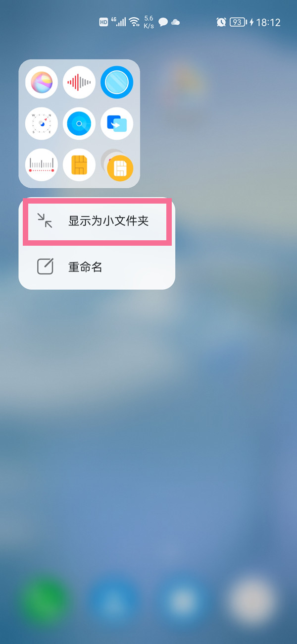Open the Phone Clone app
This screenshot has width=297, height=644.
pyautogui.click(x=117, y=123)
